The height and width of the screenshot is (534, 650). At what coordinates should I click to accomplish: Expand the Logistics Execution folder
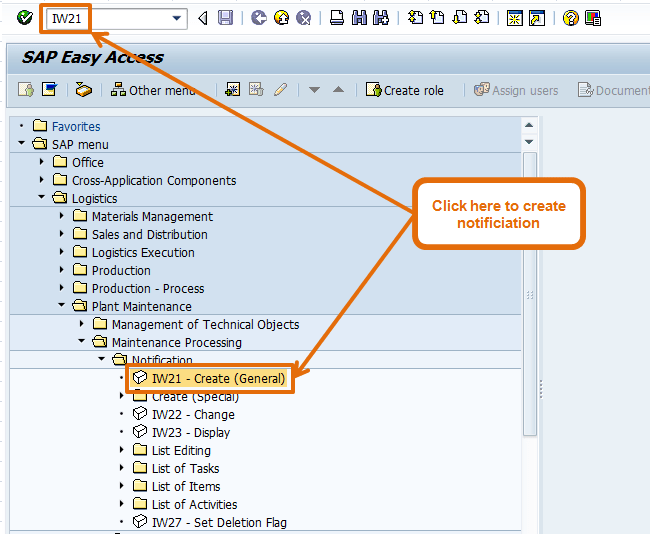pyautogui.click(x=61, y=251)
